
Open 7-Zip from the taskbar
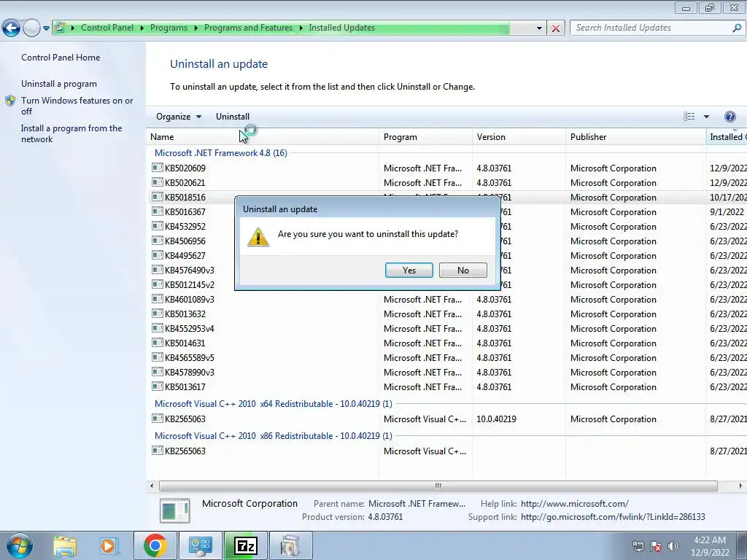point(245,545)
